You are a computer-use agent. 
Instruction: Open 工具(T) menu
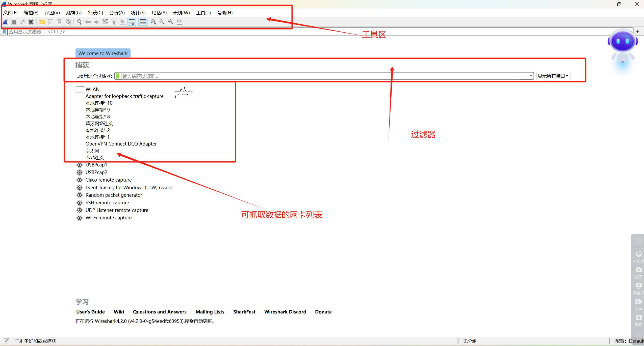point(203,13)
